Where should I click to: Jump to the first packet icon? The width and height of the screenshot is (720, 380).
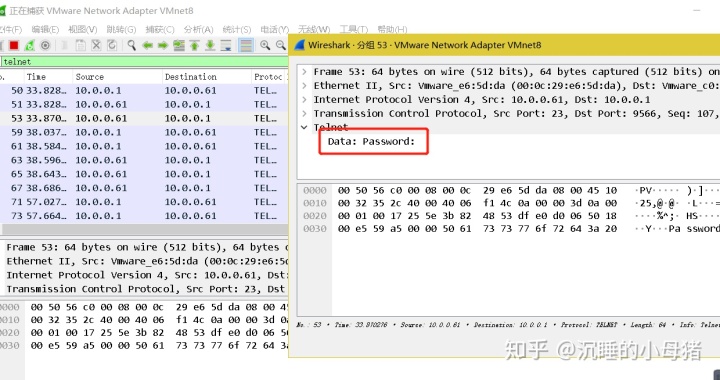click(x=194, y=45)
